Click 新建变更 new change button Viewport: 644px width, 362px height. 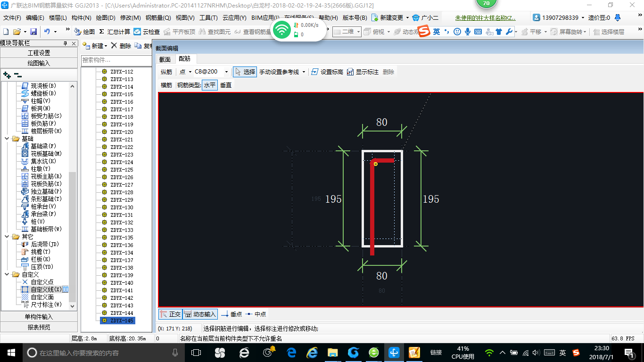pos(390,18)
